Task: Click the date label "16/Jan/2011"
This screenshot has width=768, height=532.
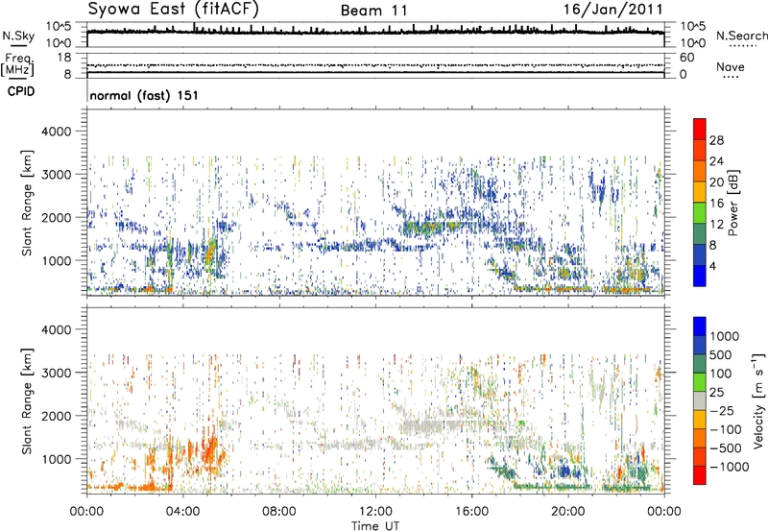Action: click(x=612, y=10)
